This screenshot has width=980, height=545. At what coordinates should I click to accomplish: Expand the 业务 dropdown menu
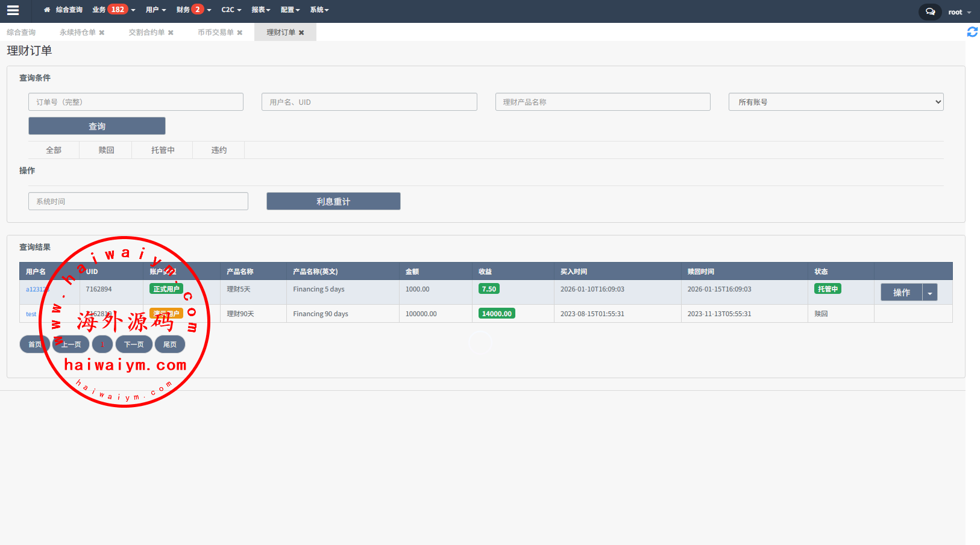point(113,10)
